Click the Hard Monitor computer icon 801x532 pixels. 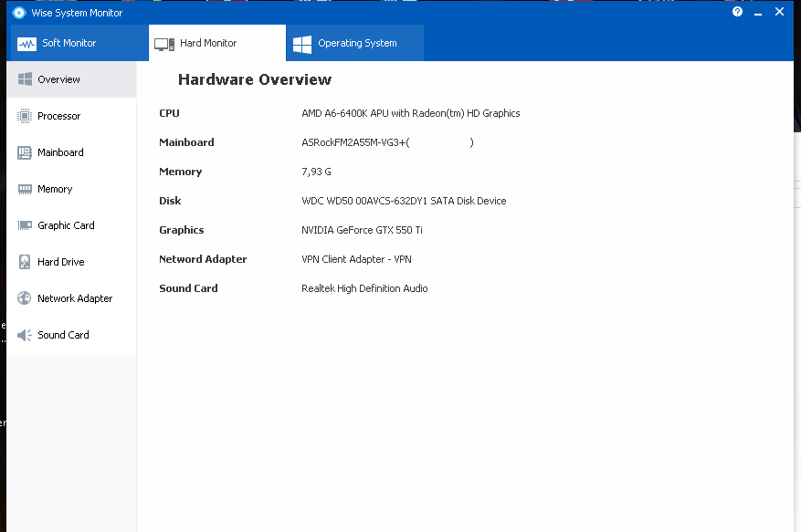point(164,44)
